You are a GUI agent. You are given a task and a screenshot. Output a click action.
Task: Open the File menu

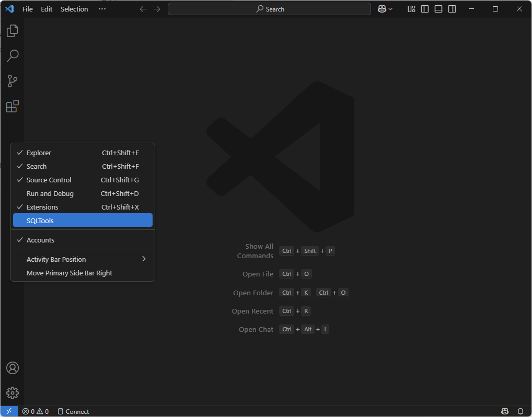pyautogui.click(x=28, y=9)
